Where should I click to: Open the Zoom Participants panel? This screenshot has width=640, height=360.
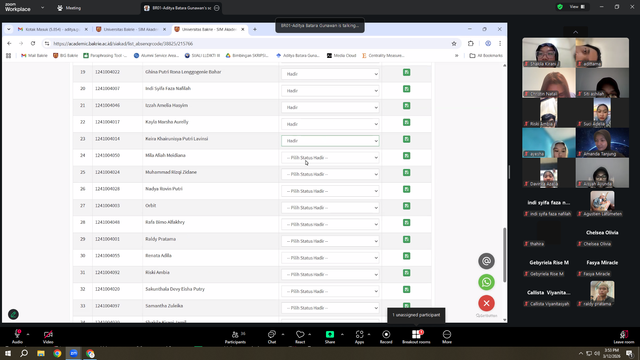[x=236, y=337]
